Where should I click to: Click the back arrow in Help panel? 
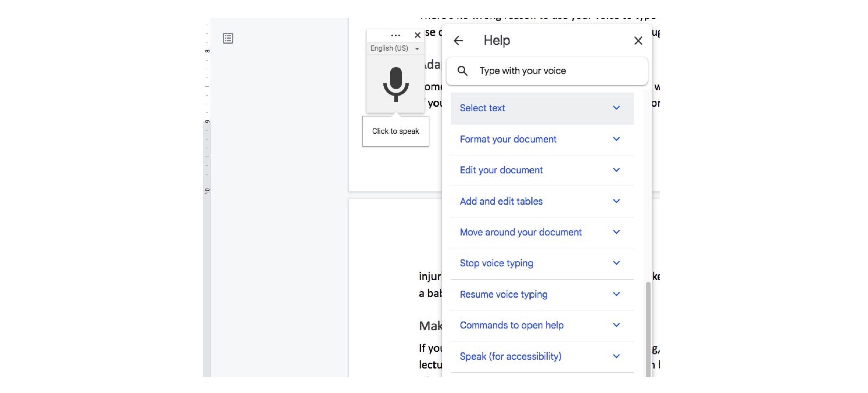pos(458,40)
